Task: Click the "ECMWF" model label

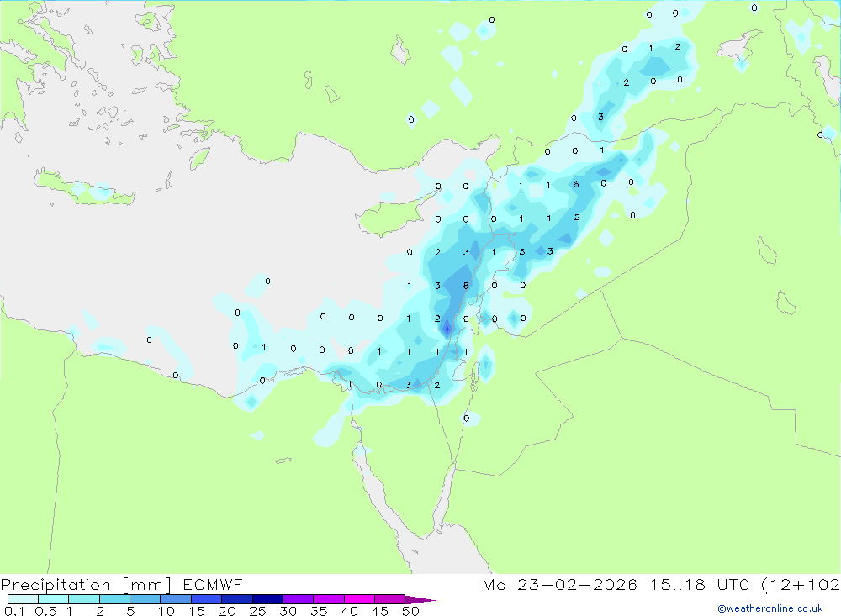Action: [213, 585]
